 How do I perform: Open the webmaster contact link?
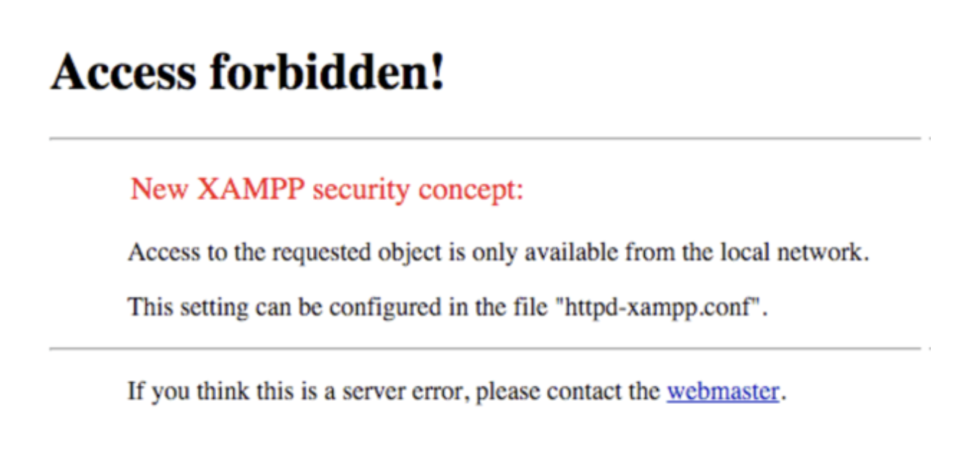click(723, 392)
